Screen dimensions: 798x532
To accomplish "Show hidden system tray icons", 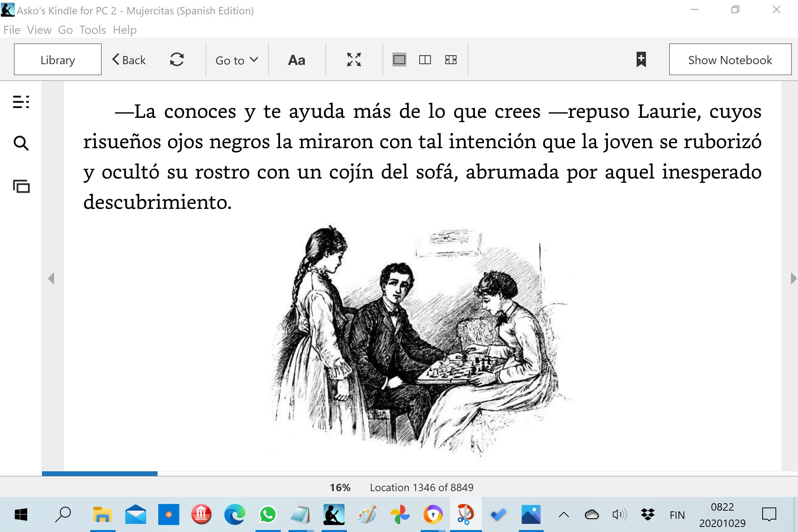I will click(x=563, y=515).
